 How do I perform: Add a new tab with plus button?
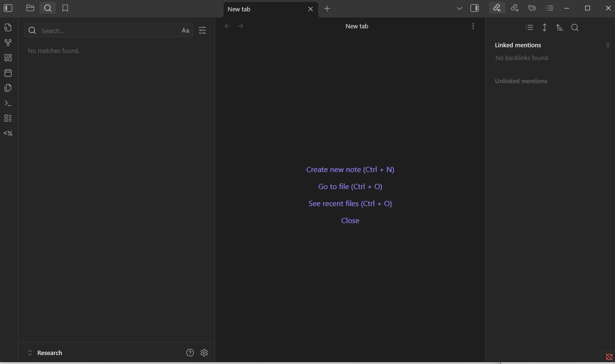(x=327, y=9)
